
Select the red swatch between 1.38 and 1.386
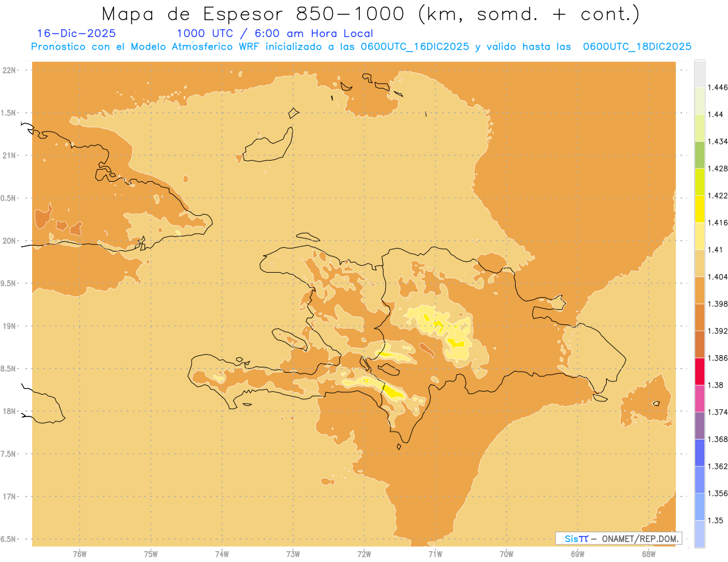pos(699,371)
